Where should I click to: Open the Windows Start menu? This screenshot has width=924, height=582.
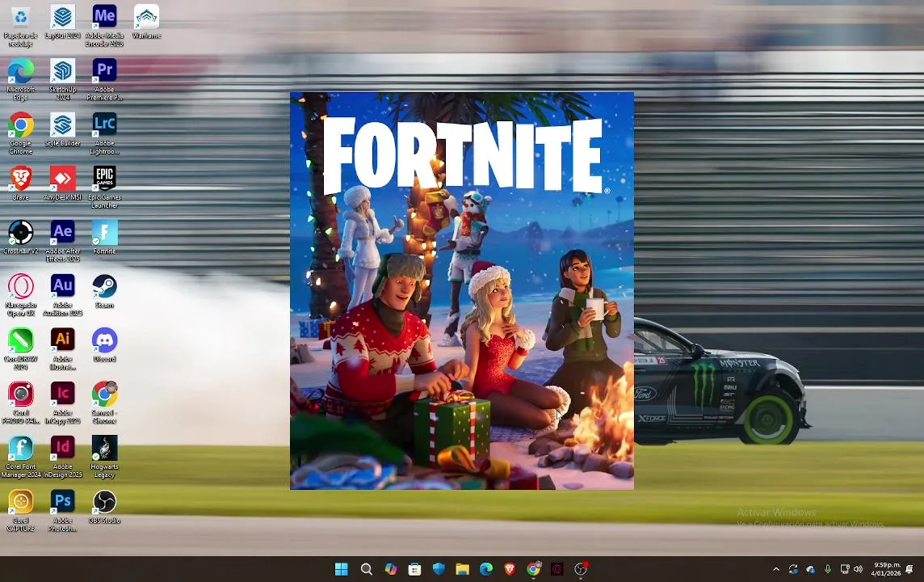tap(341, 569)
